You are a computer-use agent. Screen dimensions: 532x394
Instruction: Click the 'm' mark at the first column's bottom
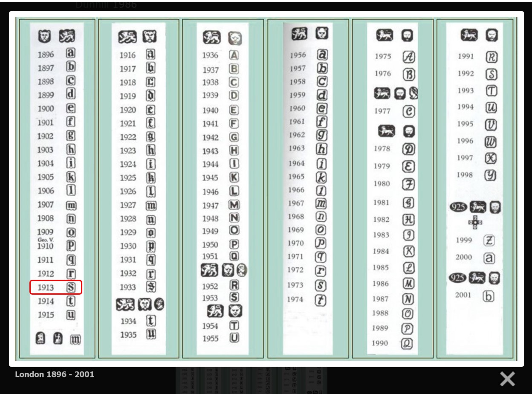click(75, 339)
